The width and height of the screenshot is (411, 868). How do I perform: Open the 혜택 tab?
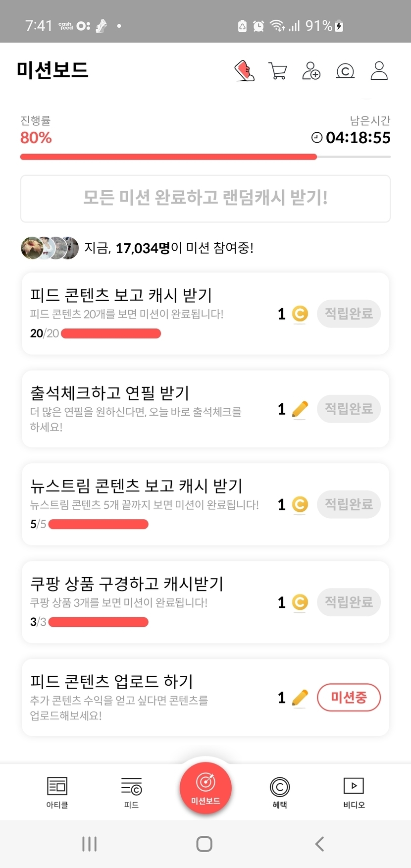tap(280, 792)
